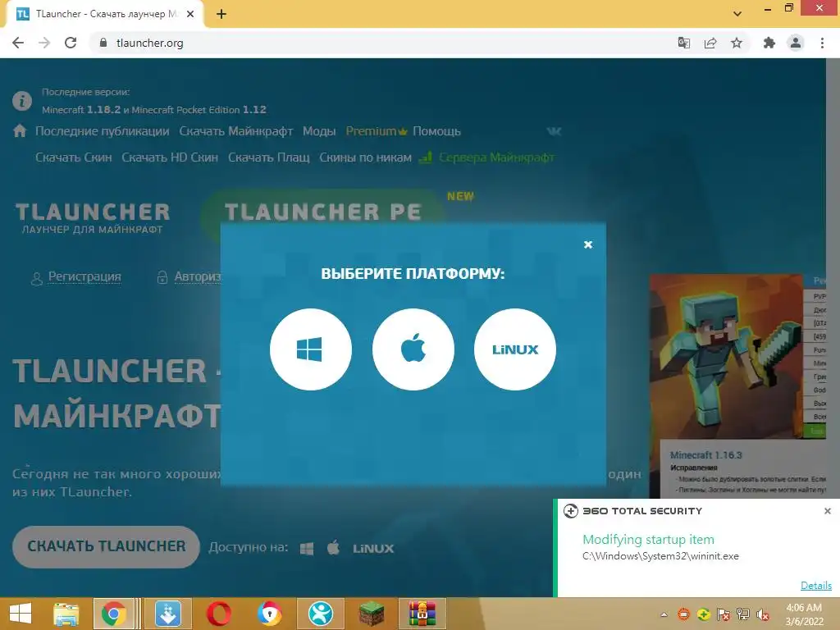
Task: Go forward in browser history
Action: point(44,43)
